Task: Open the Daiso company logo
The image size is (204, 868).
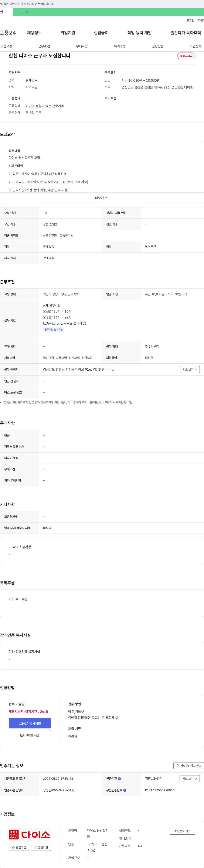Action: [30, 834]
